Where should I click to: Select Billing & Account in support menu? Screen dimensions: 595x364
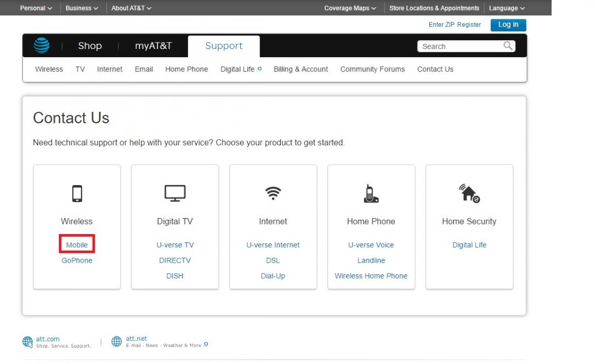[x=301, y=69]
